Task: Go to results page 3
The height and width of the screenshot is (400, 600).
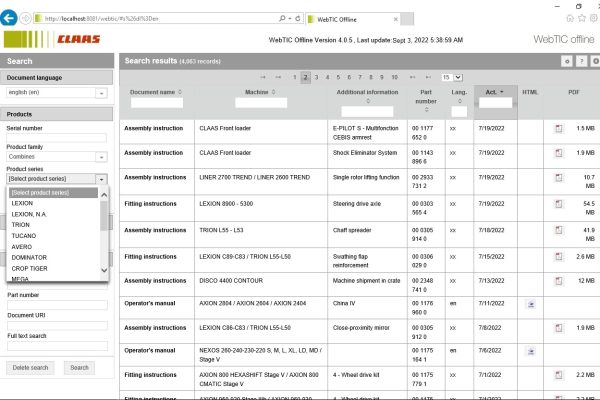Action: (316, 76)
